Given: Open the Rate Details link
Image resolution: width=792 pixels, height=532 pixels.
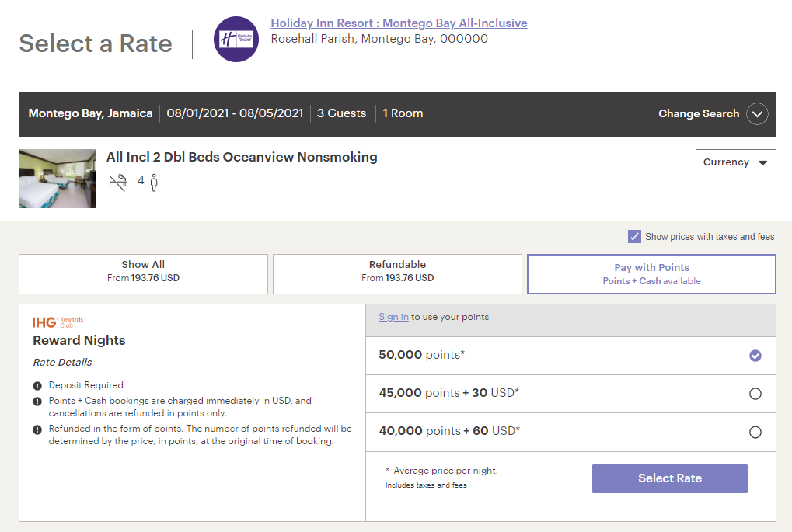Looking at the screenshot, I should click(x=62, y=363).
